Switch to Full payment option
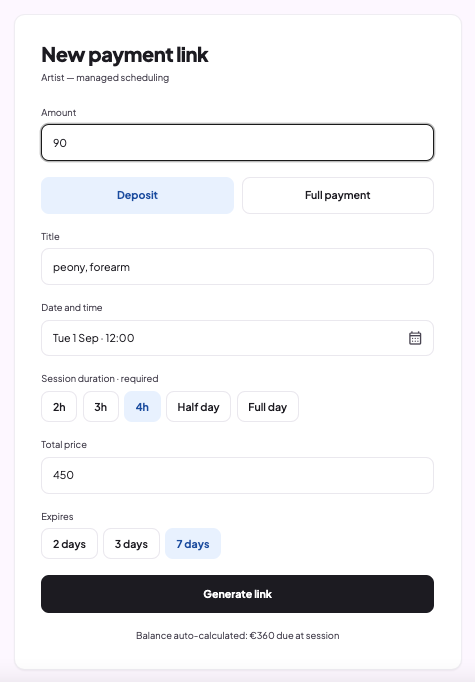The width and height of the screenshot is (475, 682). pos(338,195)
